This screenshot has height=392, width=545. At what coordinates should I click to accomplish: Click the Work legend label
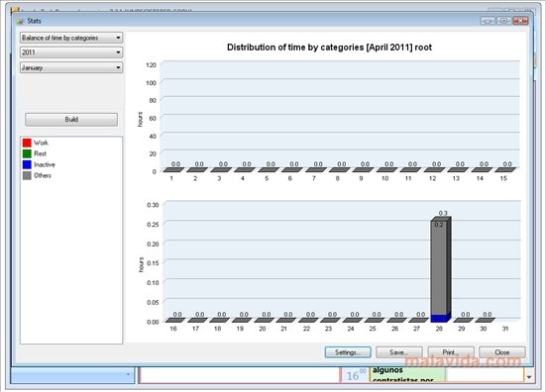41,143
